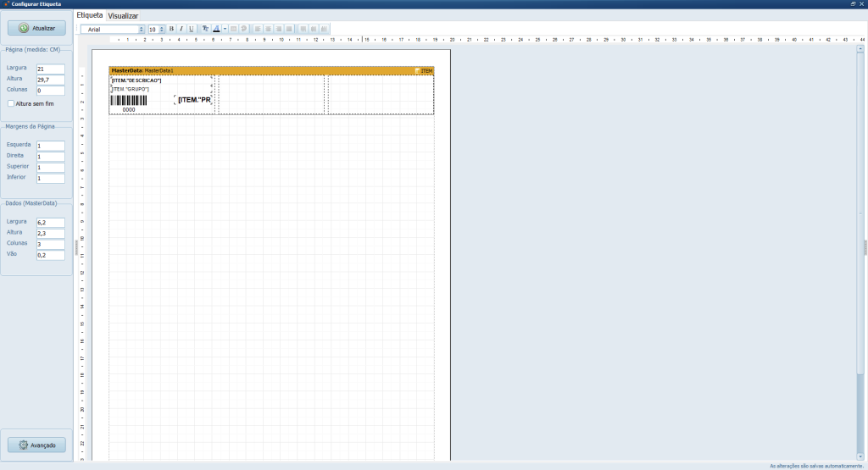This screenshot has height=470, width=868.
Task: Switch to the Visualizar tab
Action: tap(123, 16)
